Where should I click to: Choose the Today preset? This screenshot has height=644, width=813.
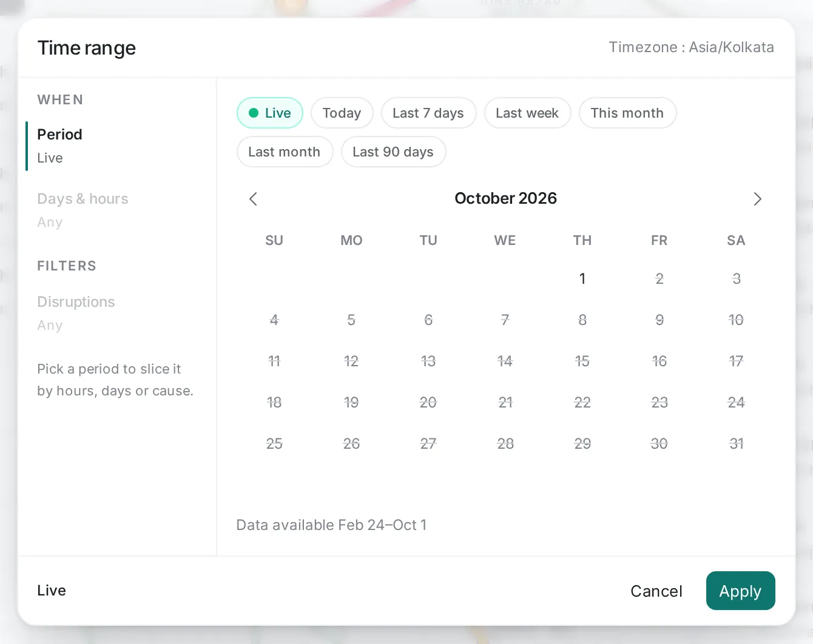[342, 113]
